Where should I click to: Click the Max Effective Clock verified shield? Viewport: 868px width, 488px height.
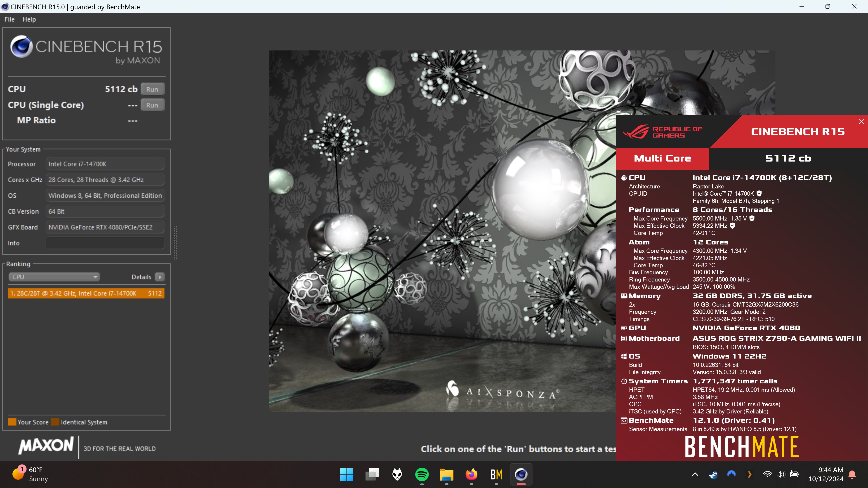(732, 226)
